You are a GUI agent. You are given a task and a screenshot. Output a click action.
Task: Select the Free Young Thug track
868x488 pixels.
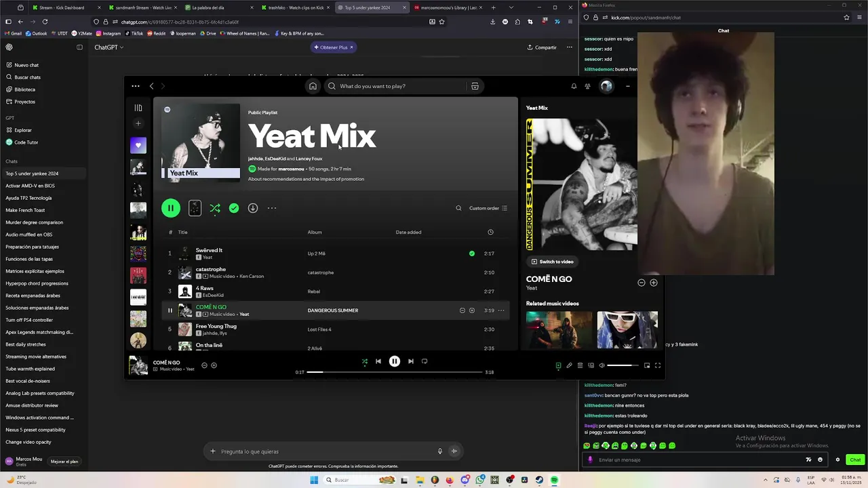tap(337, 329)
